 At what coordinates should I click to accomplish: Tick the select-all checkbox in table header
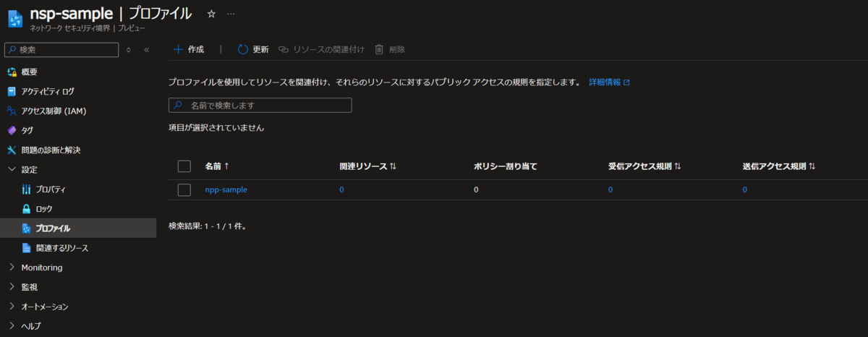tap(184, 166)
